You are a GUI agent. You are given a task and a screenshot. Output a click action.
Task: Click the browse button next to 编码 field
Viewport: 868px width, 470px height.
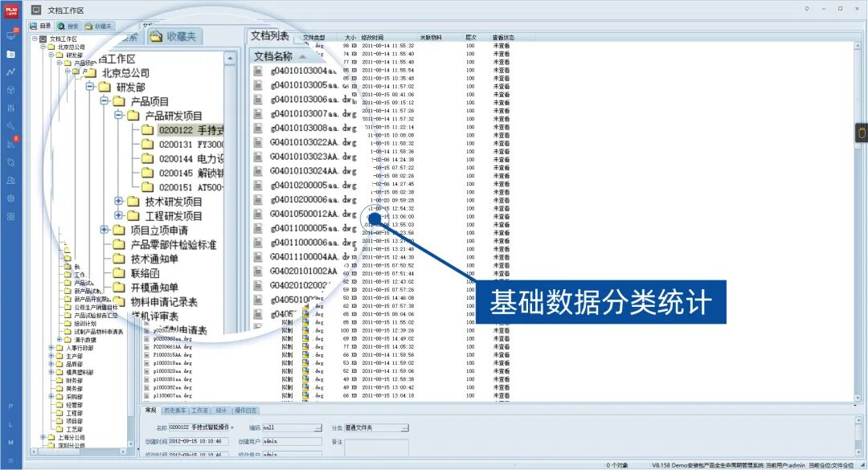(320, 427)
